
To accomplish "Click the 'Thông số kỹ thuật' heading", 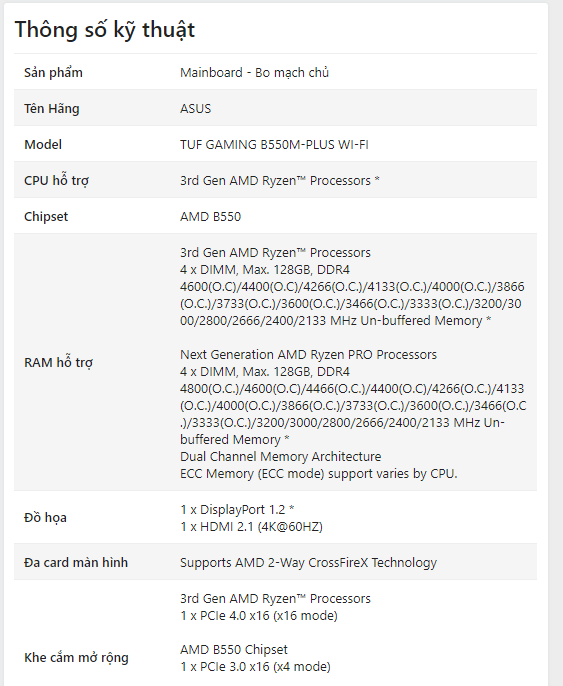I will coord(105,31).
